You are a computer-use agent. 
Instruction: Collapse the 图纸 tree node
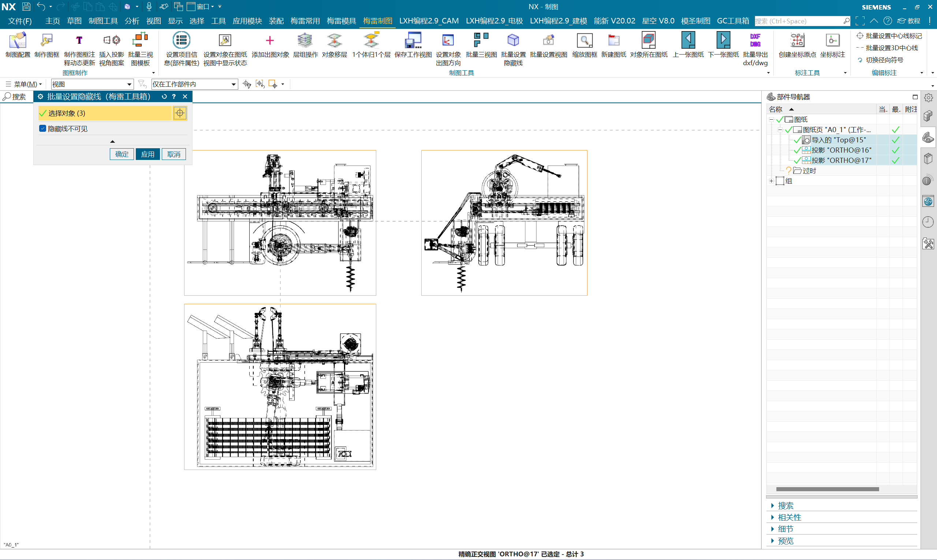[x=771, y=120]
